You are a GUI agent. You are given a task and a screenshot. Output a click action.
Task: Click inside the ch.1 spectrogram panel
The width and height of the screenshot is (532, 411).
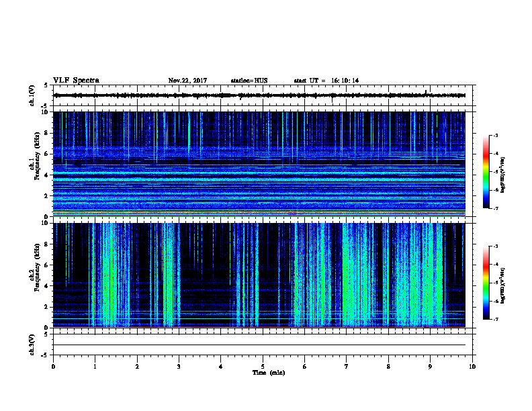(259, 164)
